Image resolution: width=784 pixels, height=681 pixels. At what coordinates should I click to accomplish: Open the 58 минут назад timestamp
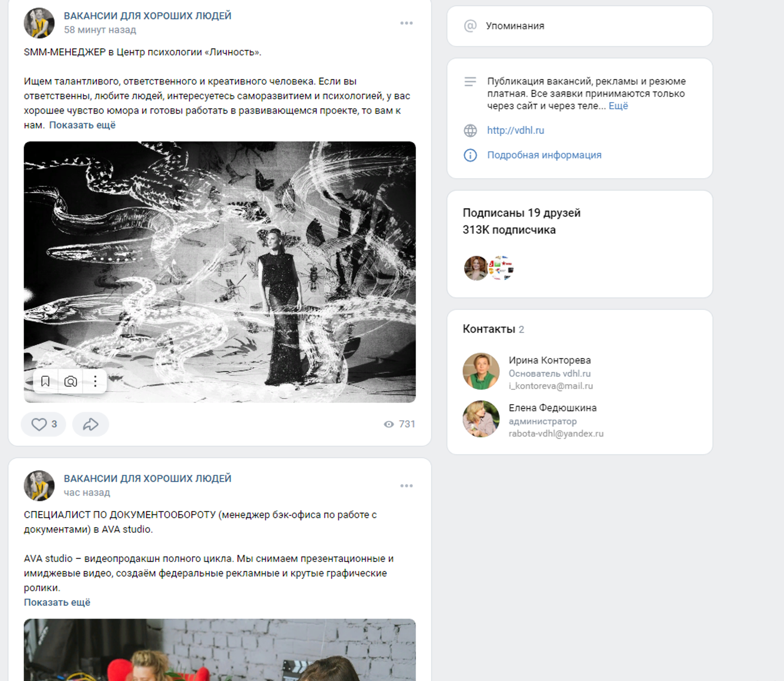[100, 30]
